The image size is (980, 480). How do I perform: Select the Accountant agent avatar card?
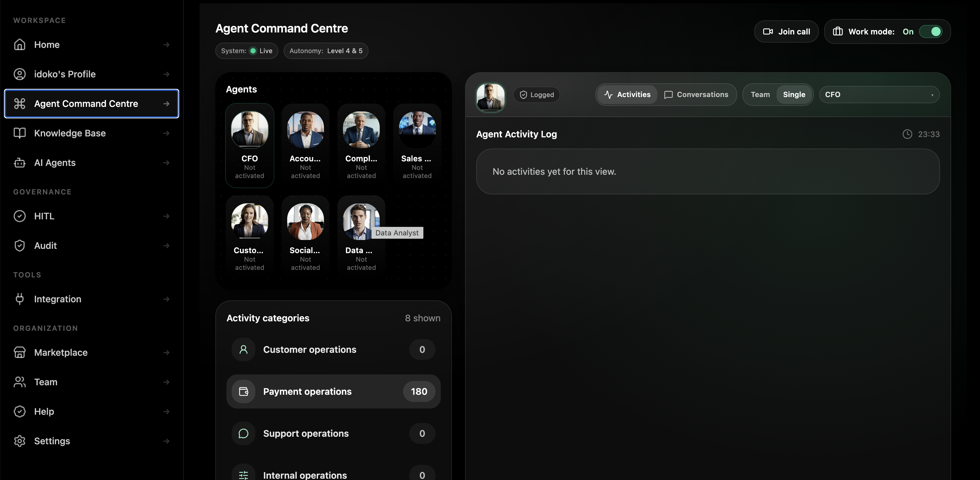(305, 145)
